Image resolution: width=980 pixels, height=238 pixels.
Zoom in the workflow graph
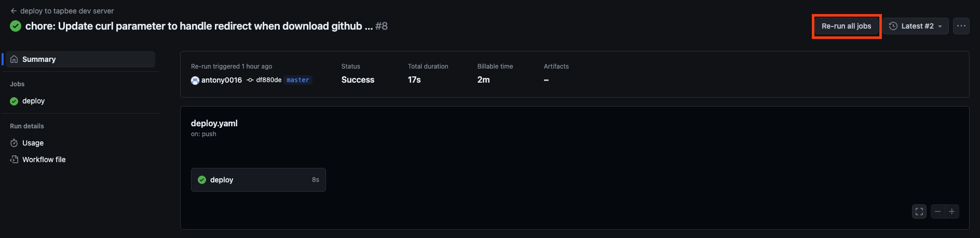coord(952,211)
